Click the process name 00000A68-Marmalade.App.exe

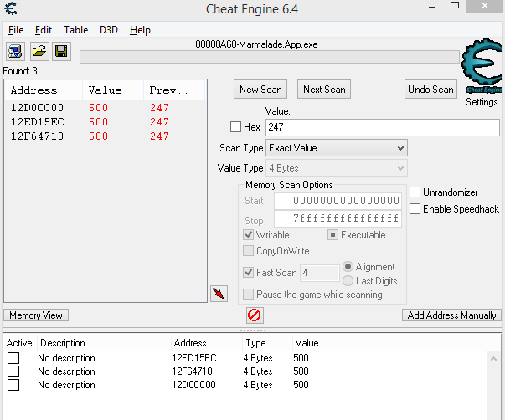(256, 44)
